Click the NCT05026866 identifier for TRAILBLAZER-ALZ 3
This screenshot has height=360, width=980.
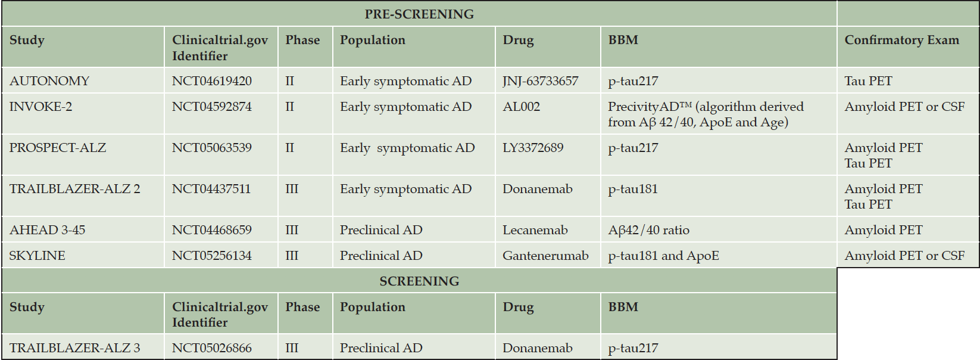[x=211, y=348]
